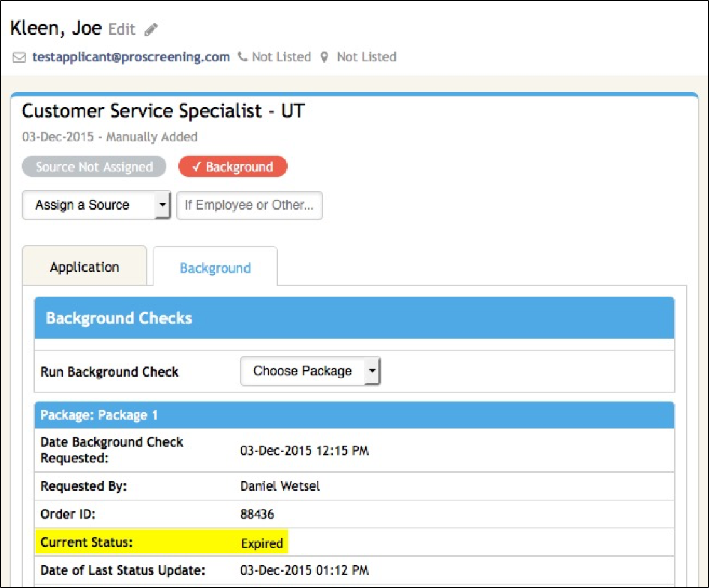Open the Assign a Source dropdown
Screen dimensions: 709x588
click(x=95, y=205)
